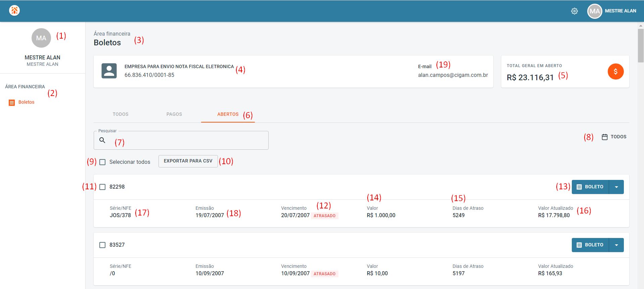Screen dimensions: 644x289
Task: Click the calendar icon beside TODOS filter
Action: [x=605, y=137]
